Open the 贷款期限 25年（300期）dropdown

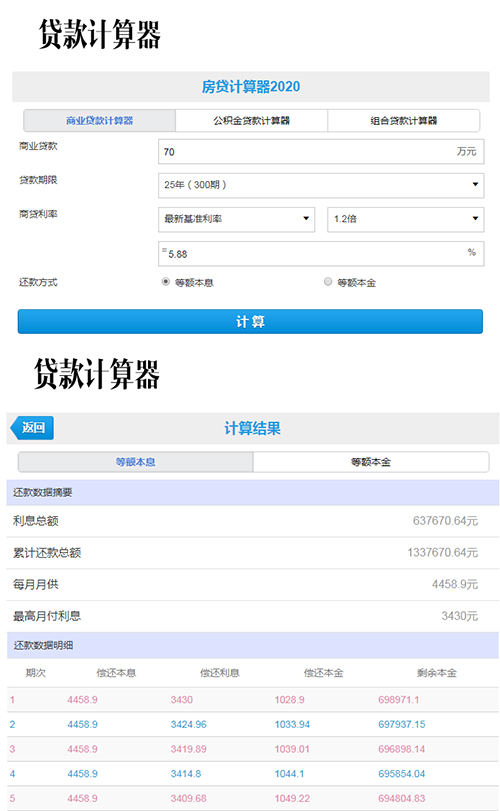321,185
